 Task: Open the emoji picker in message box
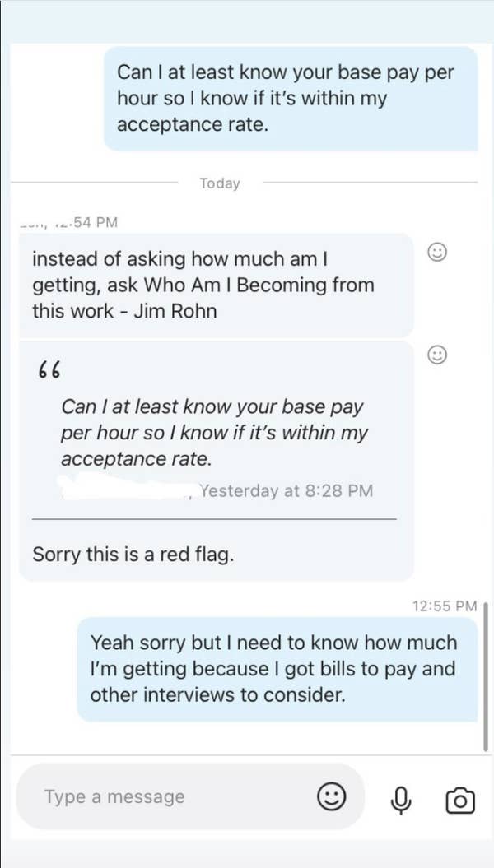coord(331,796)
